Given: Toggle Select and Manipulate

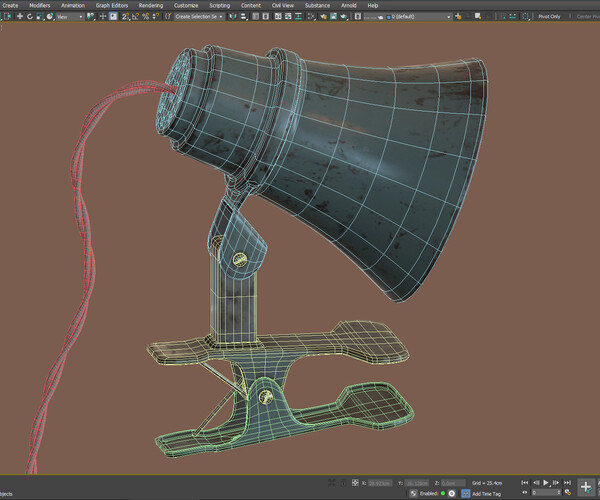Looking at the screenshot, I should point(103,16).
